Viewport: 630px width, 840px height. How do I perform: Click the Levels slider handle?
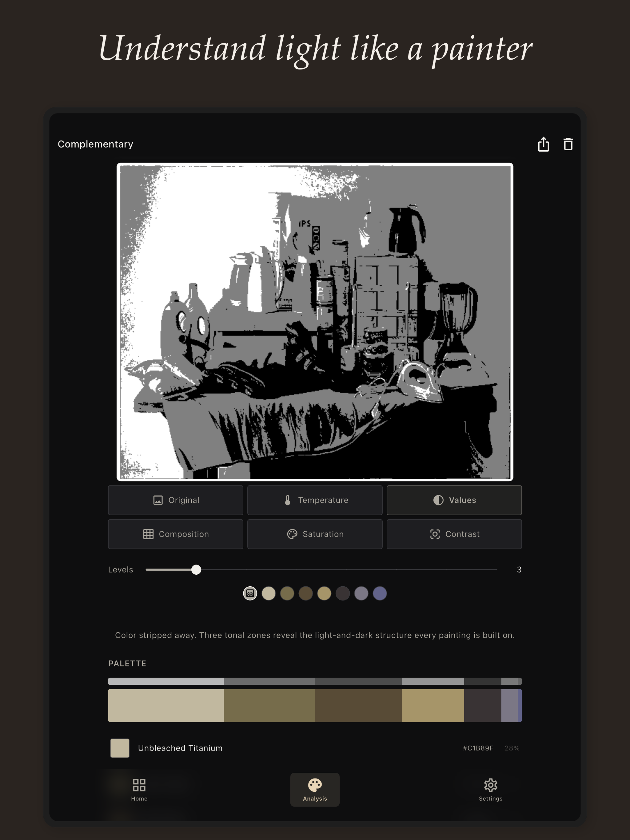coord(196,570)
